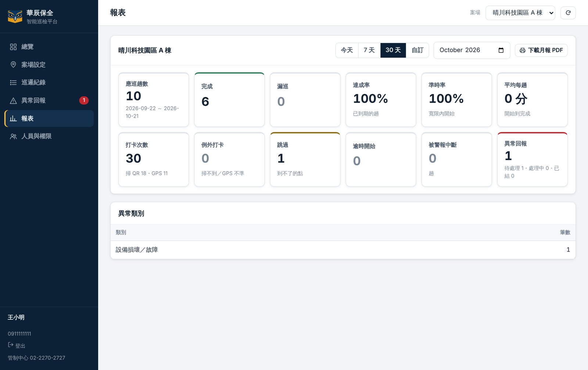Click the owl logo of 華辰保全
This screenshot has height=370, width=588.
(x=15, y=17)
